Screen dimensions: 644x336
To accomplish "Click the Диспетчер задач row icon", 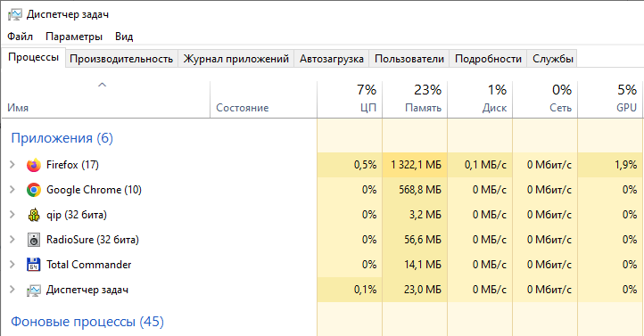I will click(x=34, y=290).
